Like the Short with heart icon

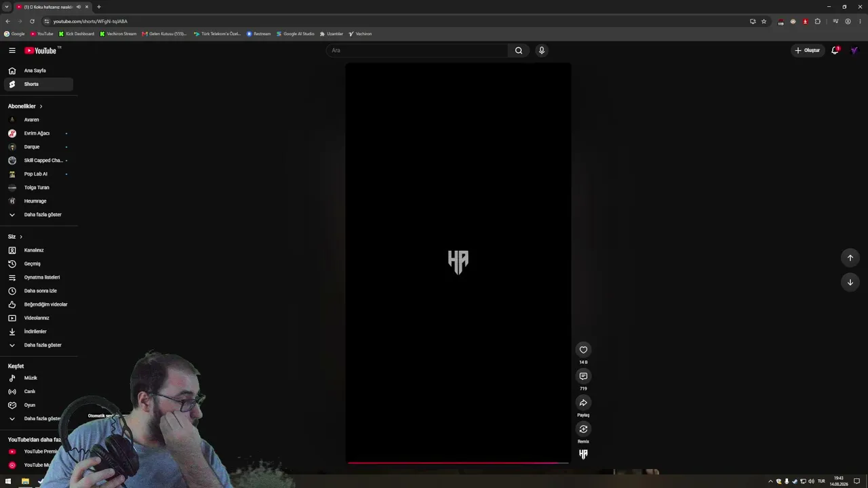pos(583,350)
